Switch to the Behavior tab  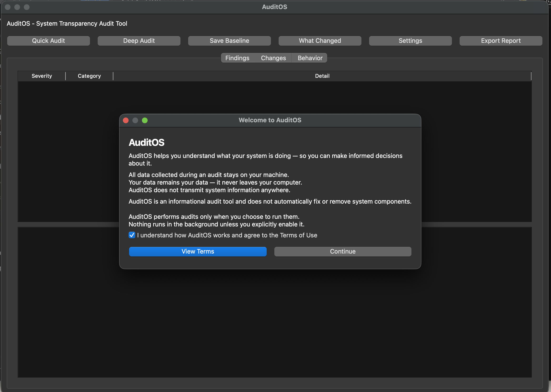(x=310, y=58)
